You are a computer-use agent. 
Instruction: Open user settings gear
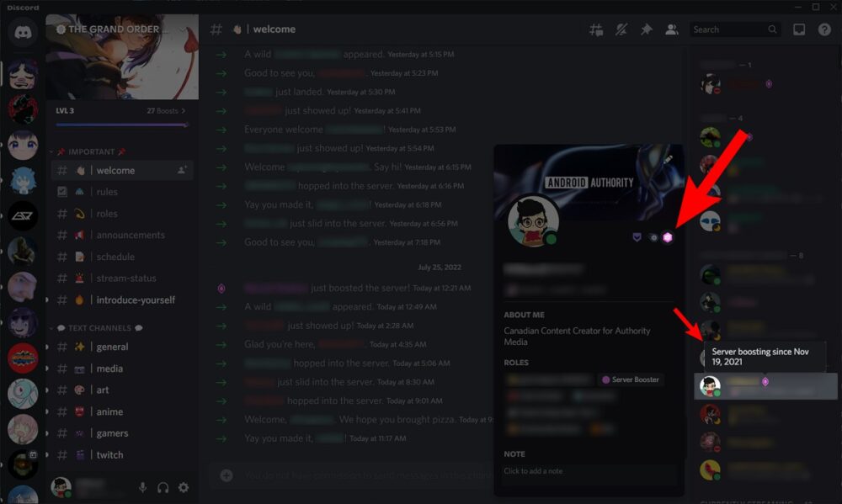[184, 487]
